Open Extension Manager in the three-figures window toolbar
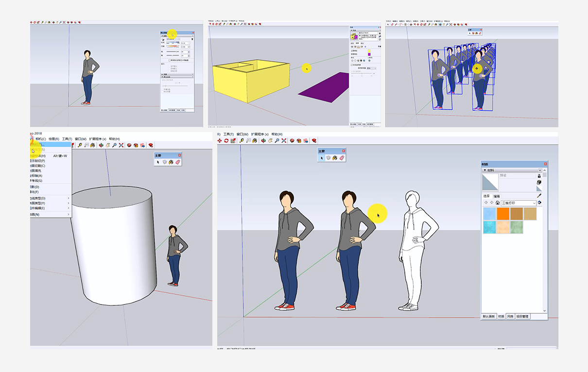Screen dimensions: 588x372 point(314,141)
